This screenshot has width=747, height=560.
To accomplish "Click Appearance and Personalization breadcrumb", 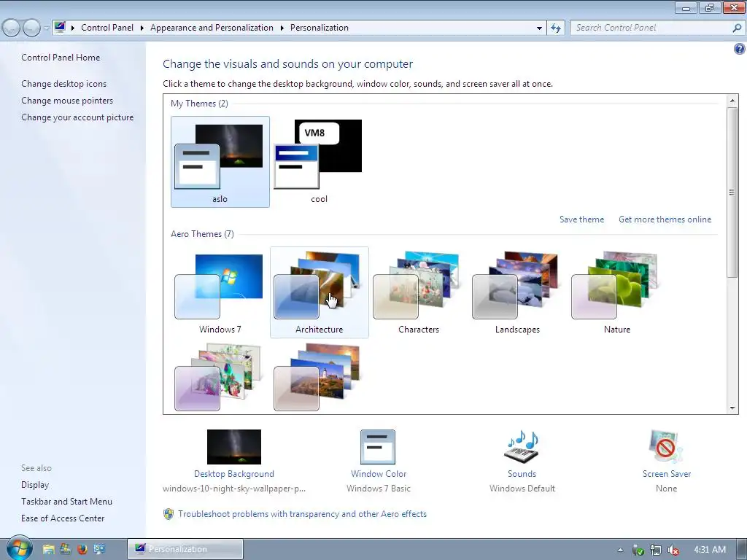I will coord(212,28).
